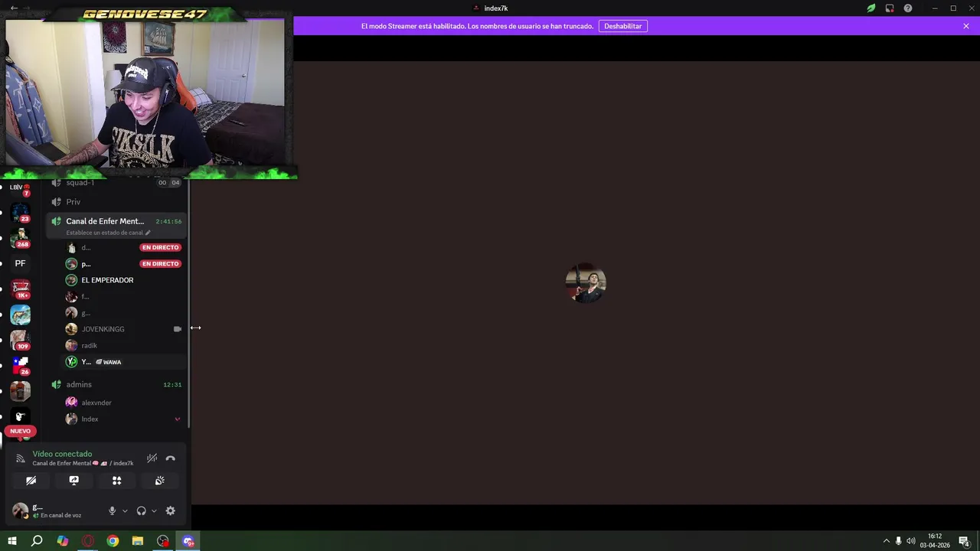Open the whiskey bottle server icon

[x=20, y=391]
